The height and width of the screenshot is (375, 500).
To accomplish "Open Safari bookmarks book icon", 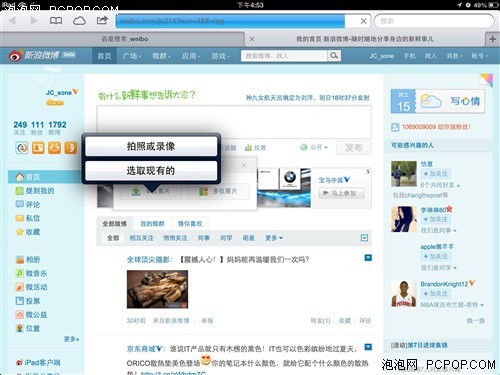I will point(56,21).
